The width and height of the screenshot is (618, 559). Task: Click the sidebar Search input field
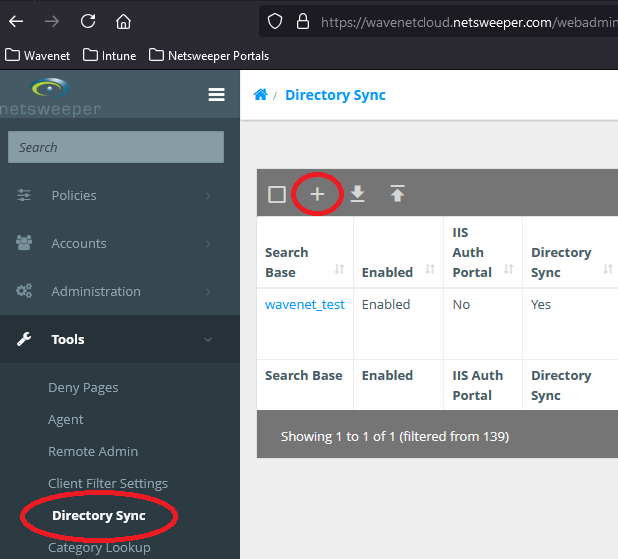[115, 147]
